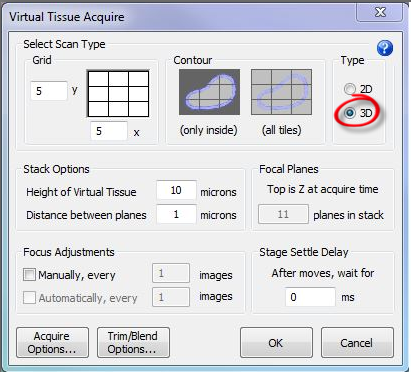Click the Grid x value field
This screenshot has height=372, width=411.
pyautogui.click(x=109, y=131)
